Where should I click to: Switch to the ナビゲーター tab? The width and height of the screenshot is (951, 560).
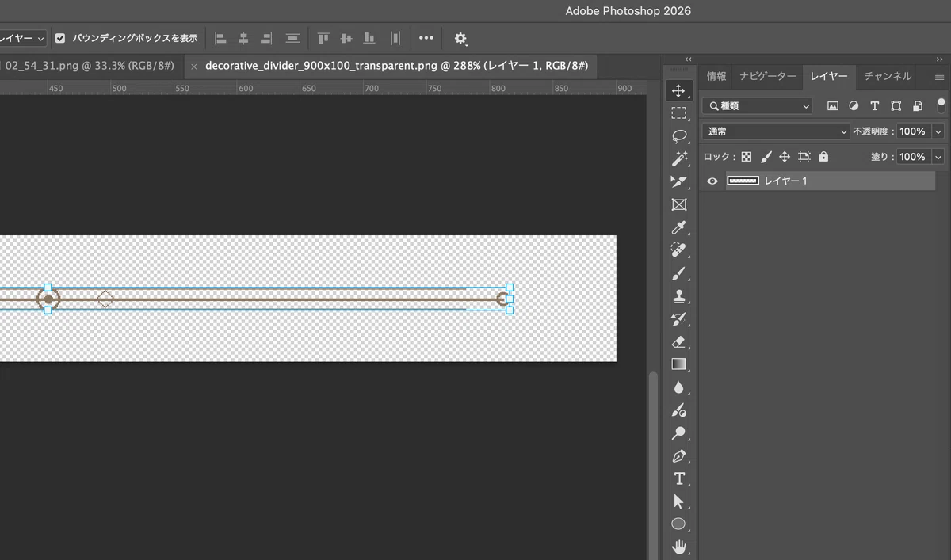(767, 77)
